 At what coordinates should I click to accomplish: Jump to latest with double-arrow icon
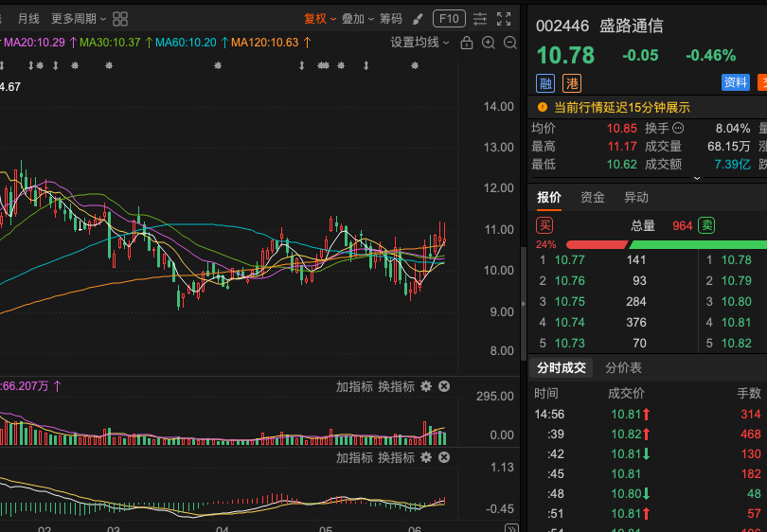(511, 528)
